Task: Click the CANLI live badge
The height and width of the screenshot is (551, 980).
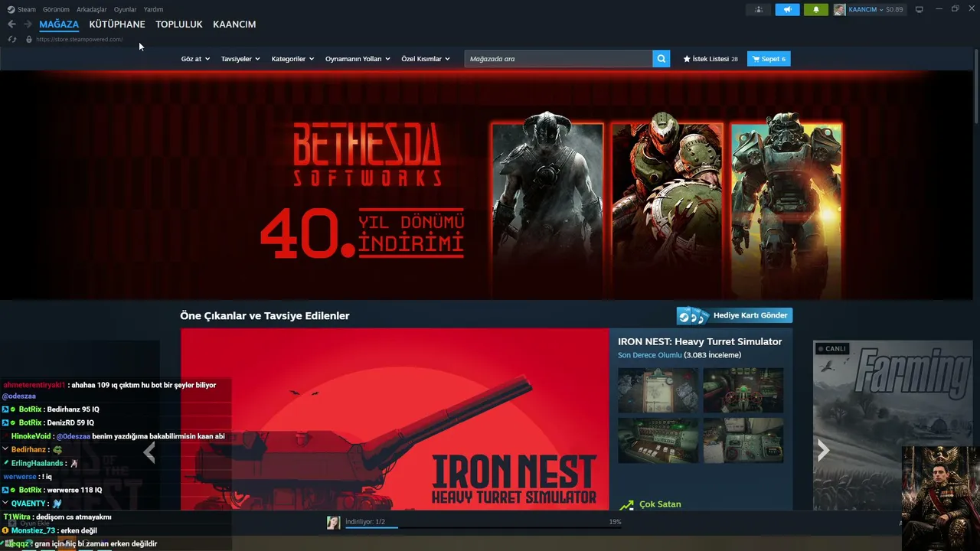Action: tap(832, 349)
